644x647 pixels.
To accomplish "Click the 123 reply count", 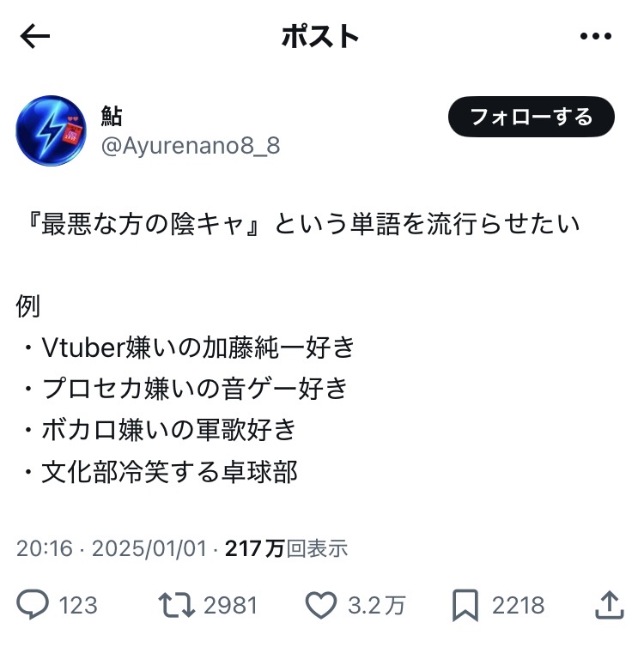I will point(78,605).
